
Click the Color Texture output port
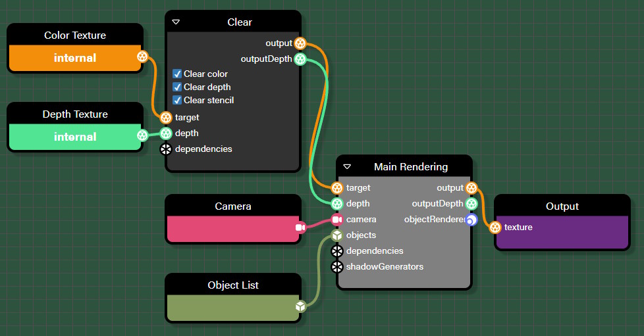click(x=142, y=57)
